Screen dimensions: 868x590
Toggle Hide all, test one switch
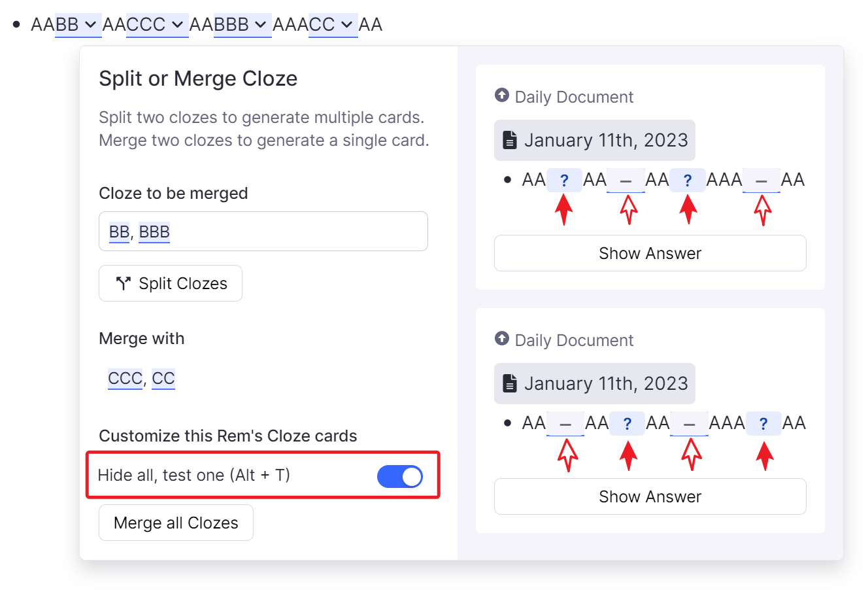coord(400,476)
